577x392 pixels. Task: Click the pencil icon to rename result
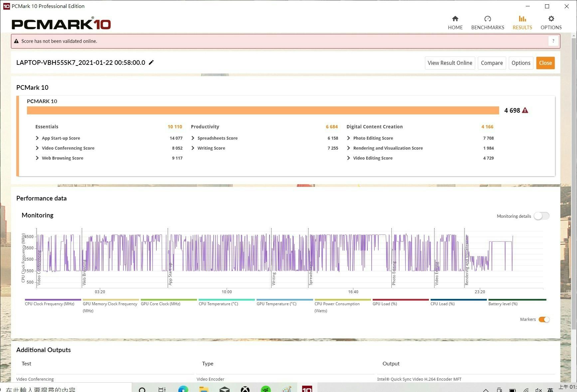click(x=151, y=63)
